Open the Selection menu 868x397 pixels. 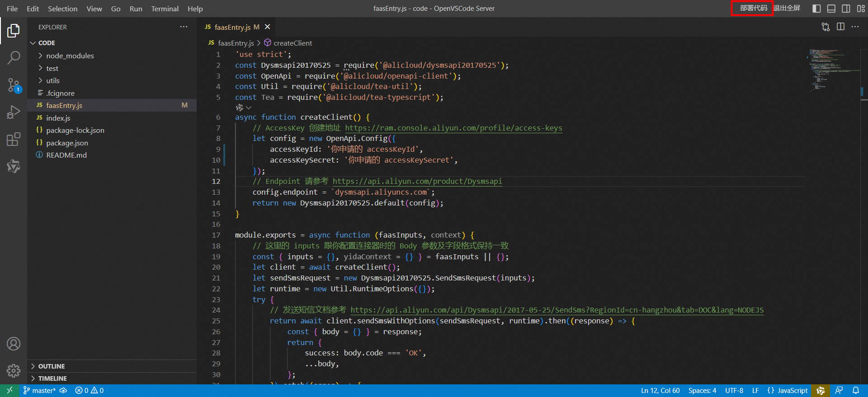[63, 9]
